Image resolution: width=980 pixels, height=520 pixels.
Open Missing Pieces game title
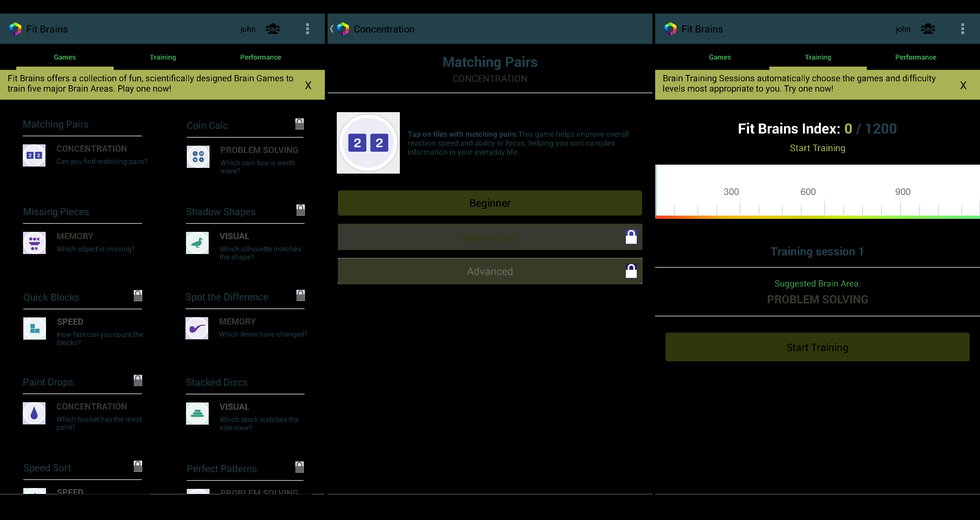point(56,212)
